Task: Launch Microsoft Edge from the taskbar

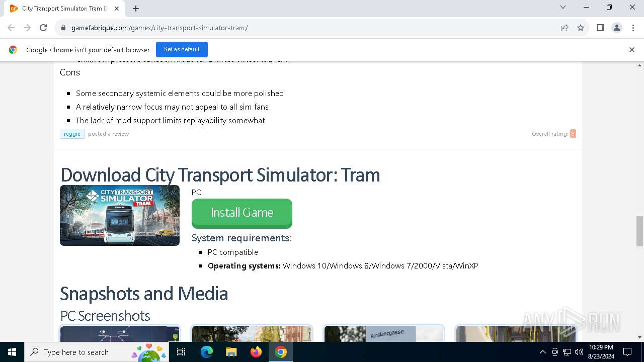Action: click(207, 352)
